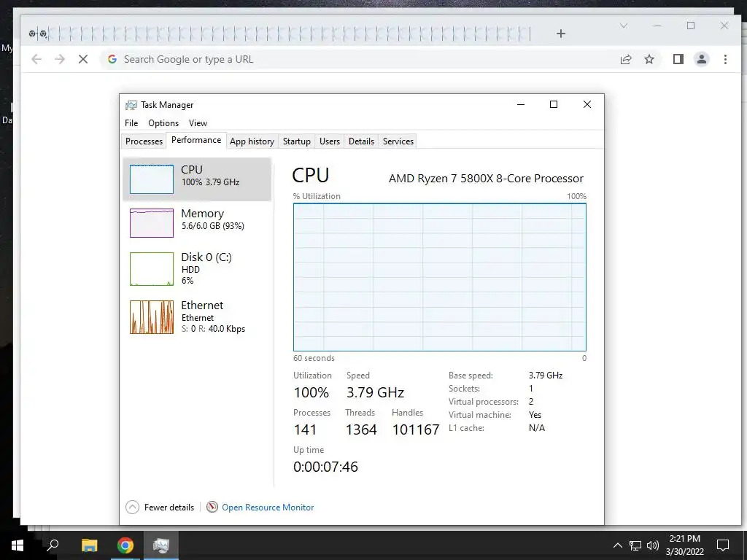
Task: Open the Windows Start menu
Action: click(18, 545)
